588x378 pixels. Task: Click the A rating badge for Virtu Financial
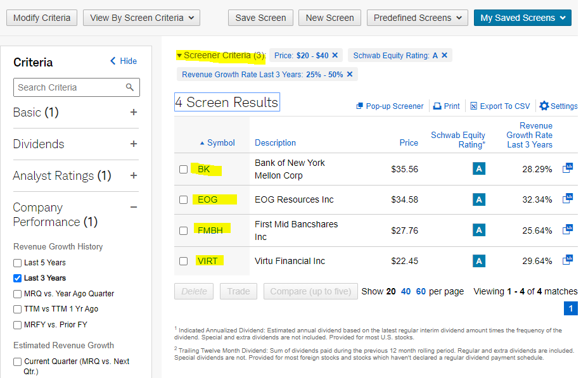pyautogui.click(x=479, y=261)
